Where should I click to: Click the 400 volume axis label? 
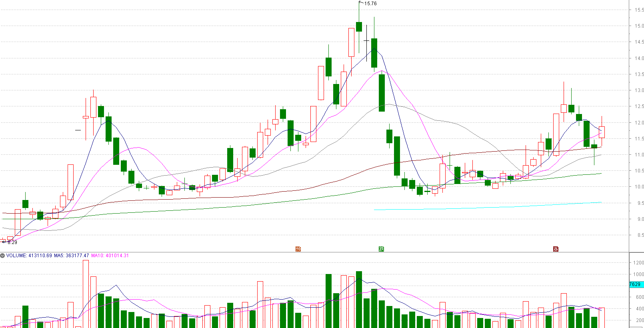[640, 309]
